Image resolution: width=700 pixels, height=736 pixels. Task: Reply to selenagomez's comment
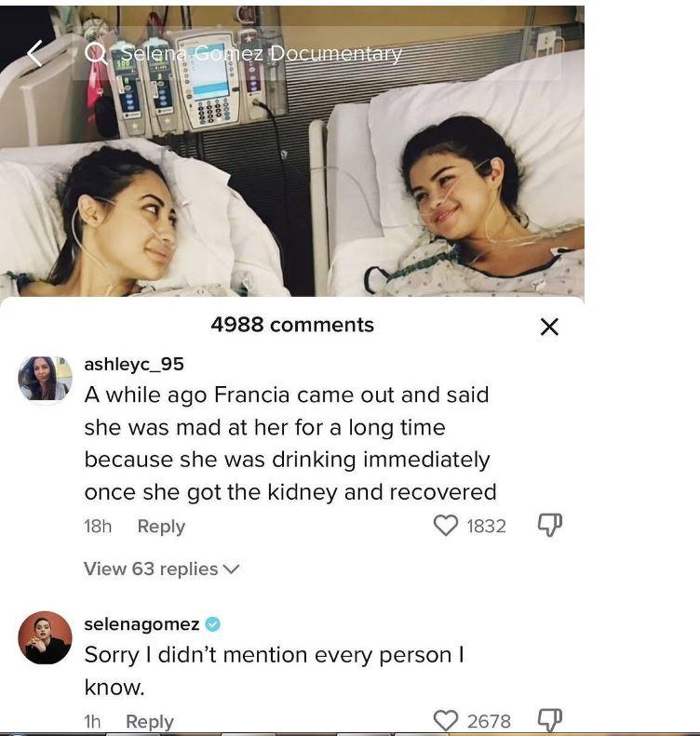[x=149, y=721]
